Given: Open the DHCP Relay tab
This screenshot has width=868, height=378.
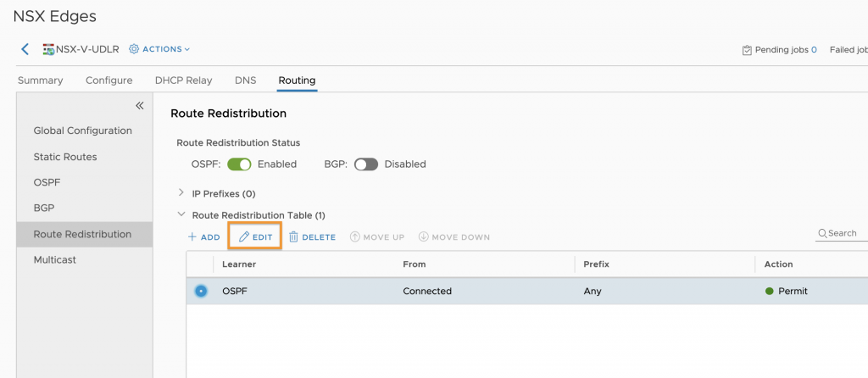Looking at the screenshot, I should (183, 81).
